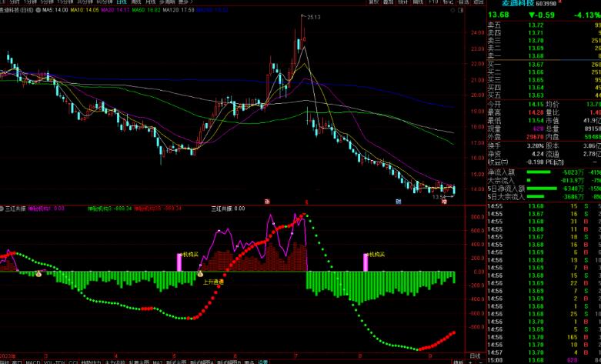
Task: Open the 设置 settings tab at the bottom
Action: pos(263,362)
